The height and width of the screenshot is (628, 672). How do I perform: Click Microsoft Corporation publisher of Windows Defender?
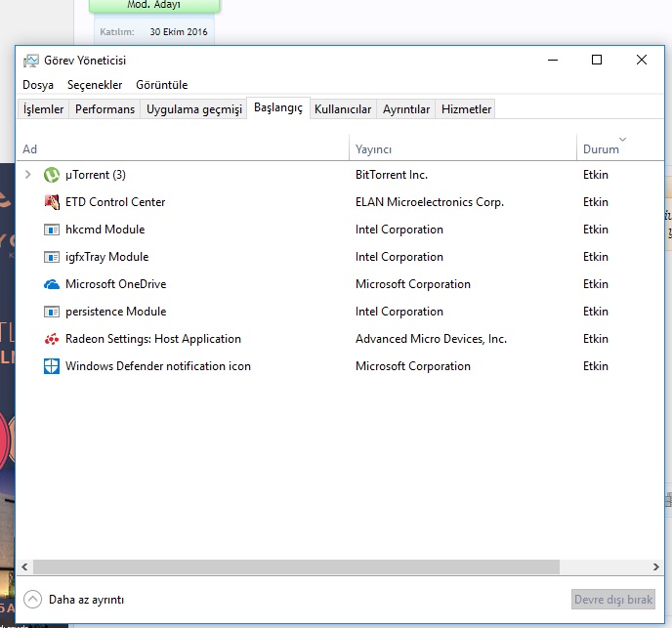(x=413, y=366)
